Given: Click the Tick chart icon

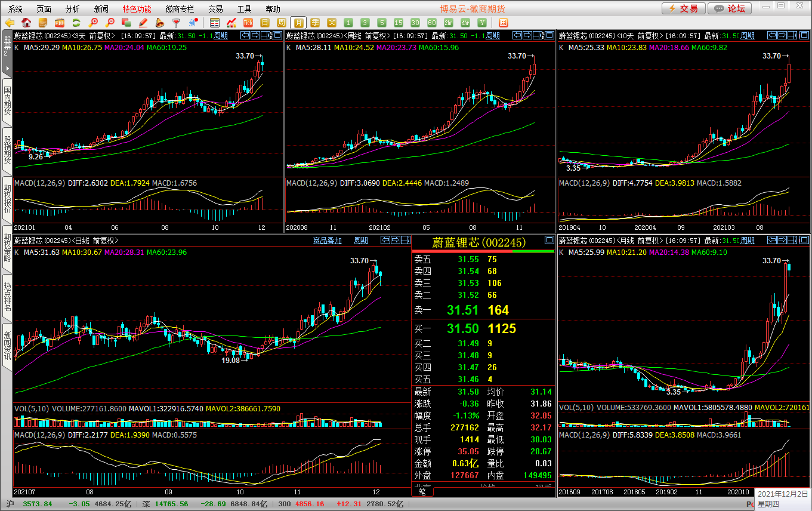Looking at the screenshot, I should [x=248, y=23].
